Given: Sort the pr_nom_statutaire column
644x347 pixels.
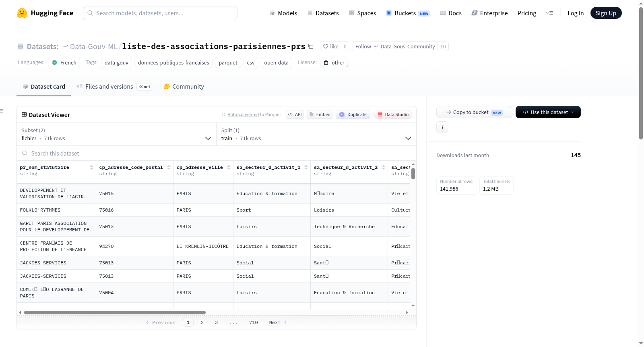Looking at the screenshot, I should pyautogui.click(x=91, y=167).
